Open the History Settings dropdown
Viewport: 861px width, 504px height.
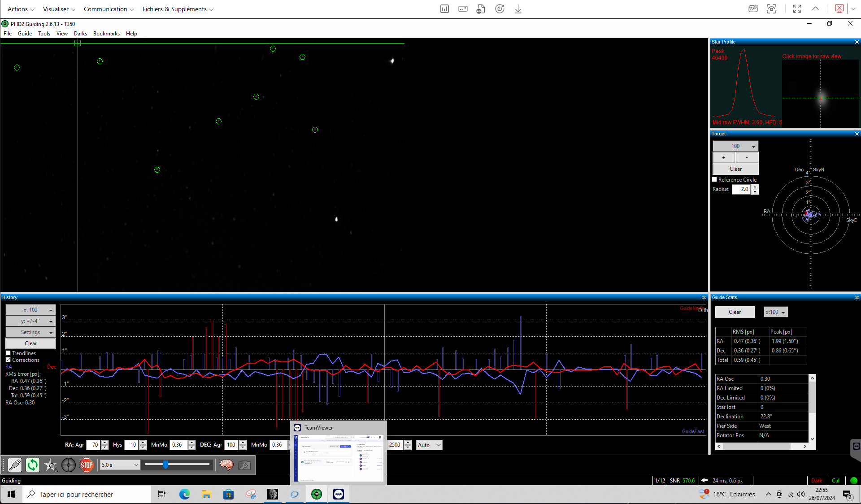click(x=30, y=332)
